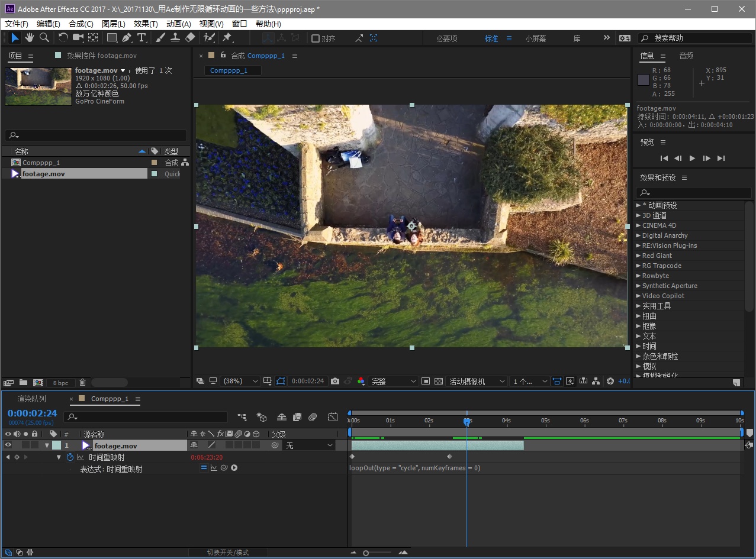Take a snapshot with camera icon
756x559 pixels.
335,382
